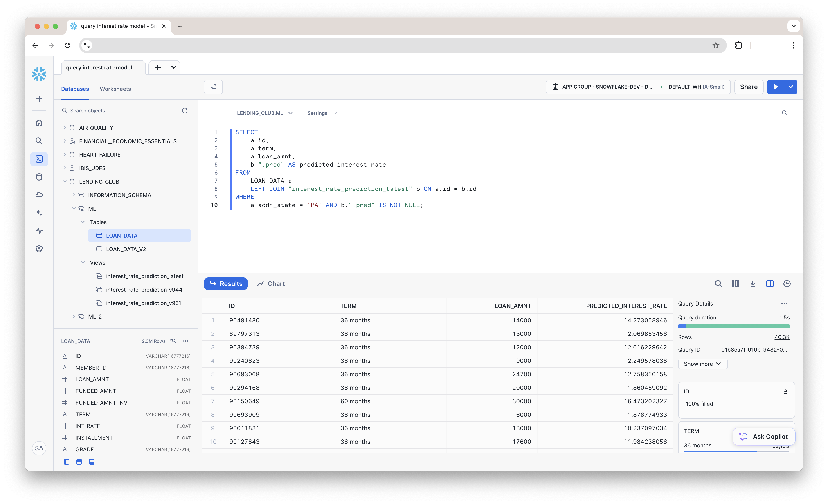
Task: Open the Home icon in sidebar
Action: click(x=39, y=123)
